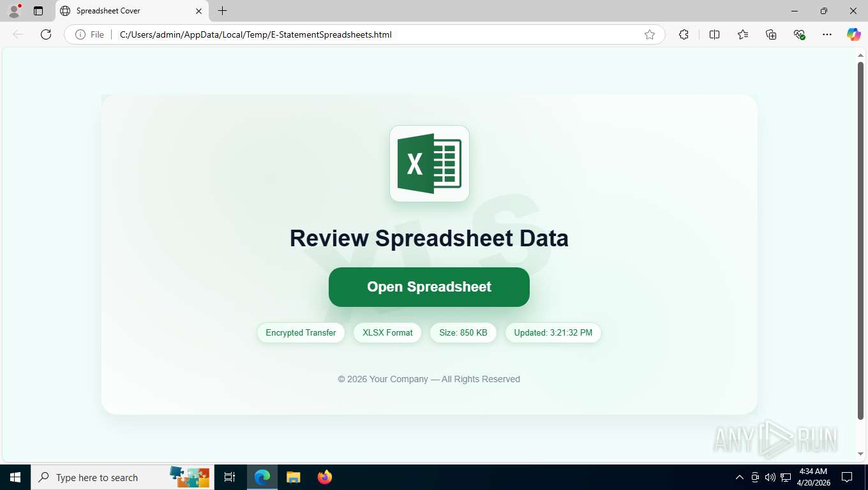The width and height of the screenshot is (868, 490).
Task: Open the Copilot icon
Action: point(854,34)
